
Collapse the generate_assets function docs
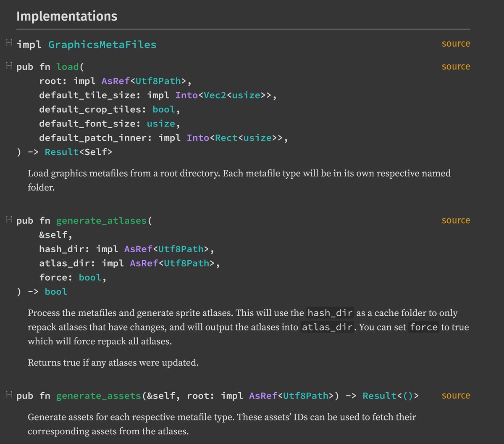(x=8, y=394)
